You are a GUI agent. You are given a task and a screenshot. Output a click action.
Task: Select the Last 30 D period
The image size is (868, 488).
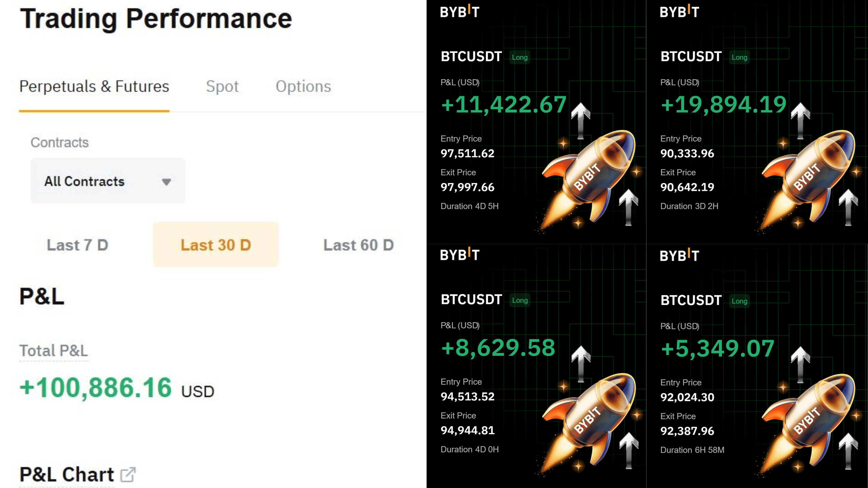216,245
